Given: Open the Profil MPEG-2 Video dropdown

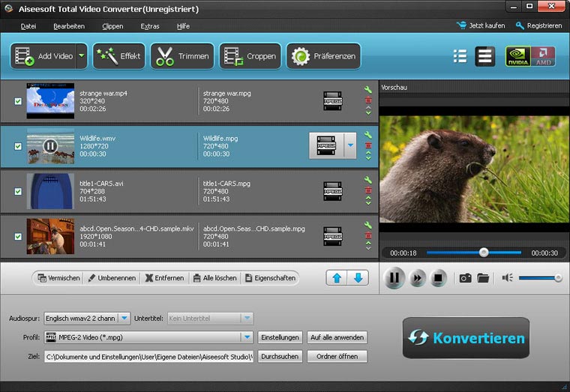Looking at the screenshot, I should tap(246, 337).
